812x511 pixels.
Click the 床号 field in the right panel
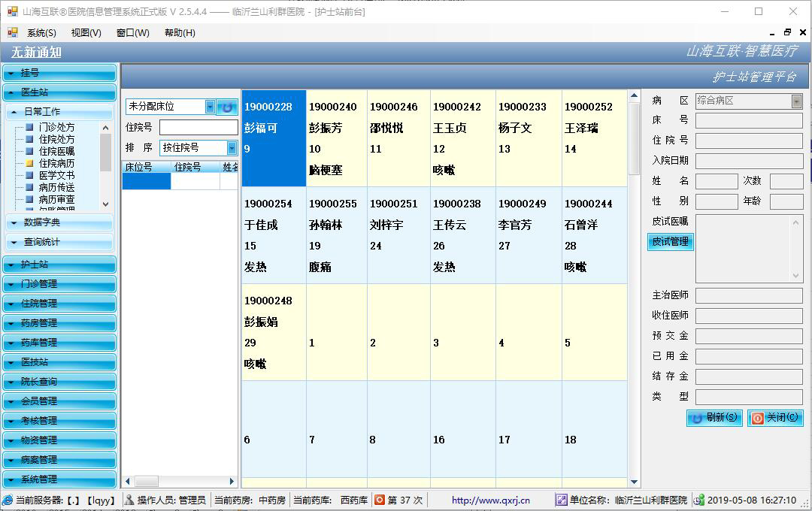pos(749,121)
